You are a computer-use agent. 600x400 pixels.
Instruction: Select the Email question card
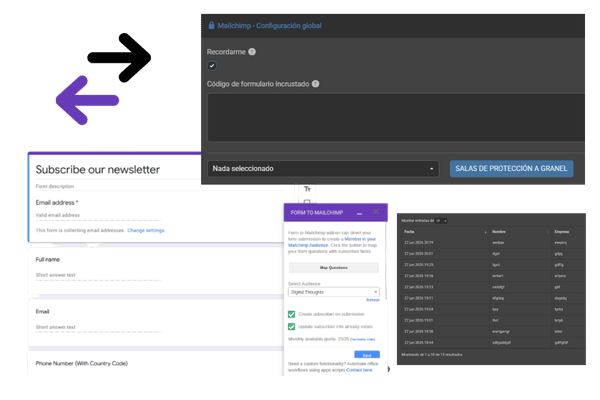click(155, 323)
